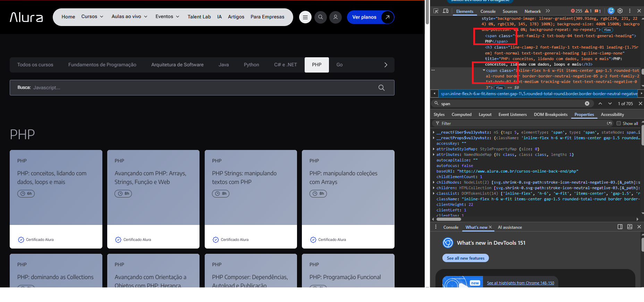Open the user account icon
Screen dimensions: 644x302
pos(336,17)
